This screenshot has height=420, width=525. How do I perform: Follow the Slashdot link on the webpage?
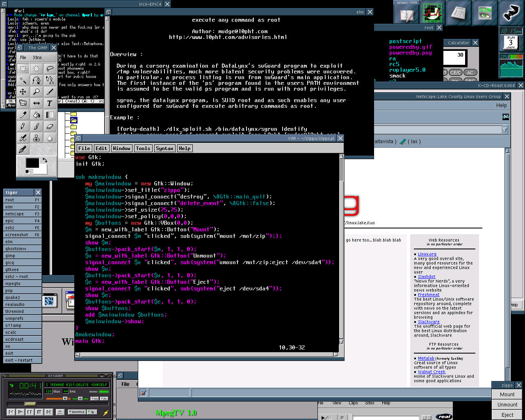(427, 277)
